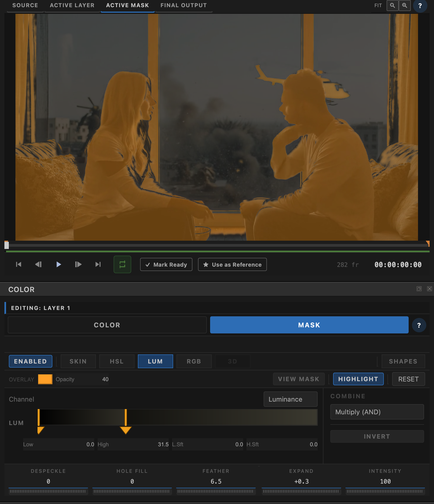The width and height of the screenshot is (434, 504).
Task: Select the SKIN mask type
Action: 78,361
